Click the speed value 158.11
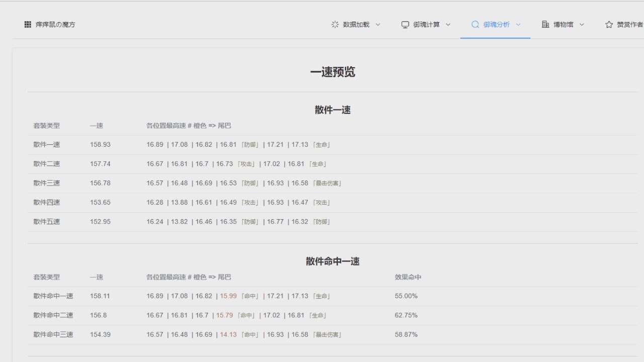The image size is (644, 362). [x=100, y=296]
